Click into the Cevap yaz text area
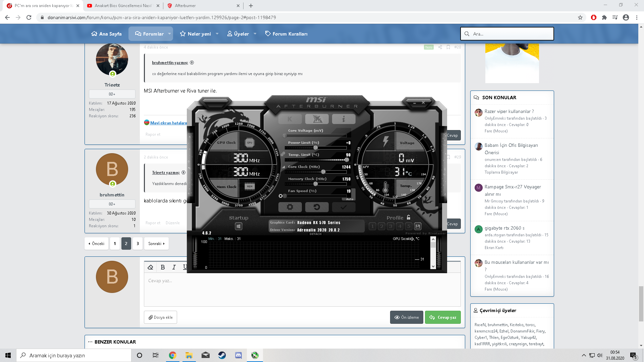The image size is (644, 362). tap(302, 290)
